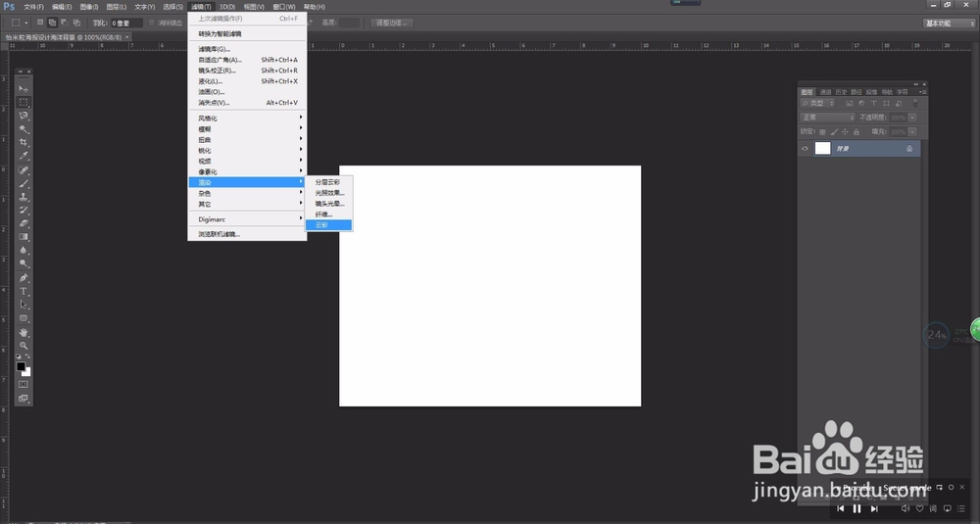980x524 pixels.
Task: Toggle lock image pixels brush icon
Action: click(834, 132)
